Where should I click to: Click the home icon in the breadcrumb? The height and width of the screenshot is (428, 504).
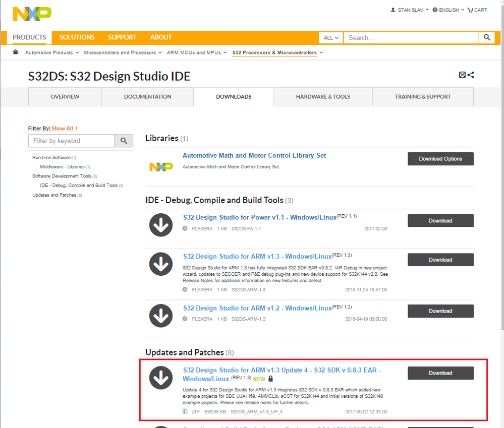point(16,52)
